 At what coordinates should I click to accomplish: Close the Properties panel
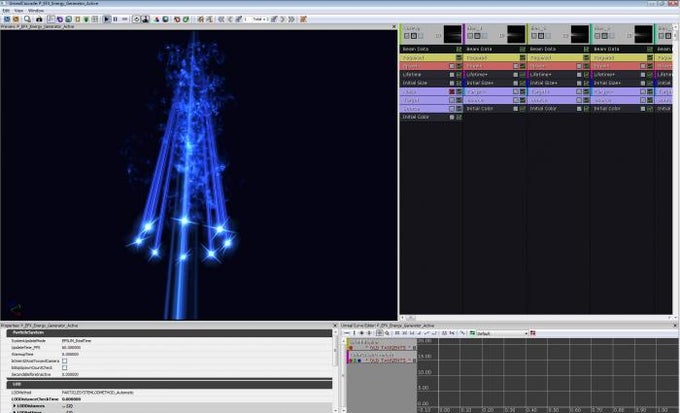pos(334,325)
